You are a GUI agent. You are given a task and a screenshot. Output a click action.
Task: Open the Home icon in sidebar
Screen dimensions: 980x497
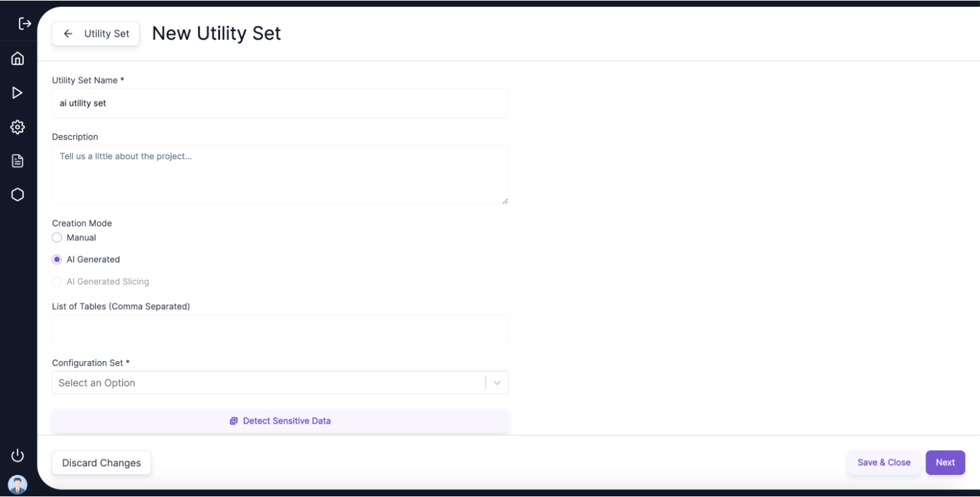pos(18,59)
